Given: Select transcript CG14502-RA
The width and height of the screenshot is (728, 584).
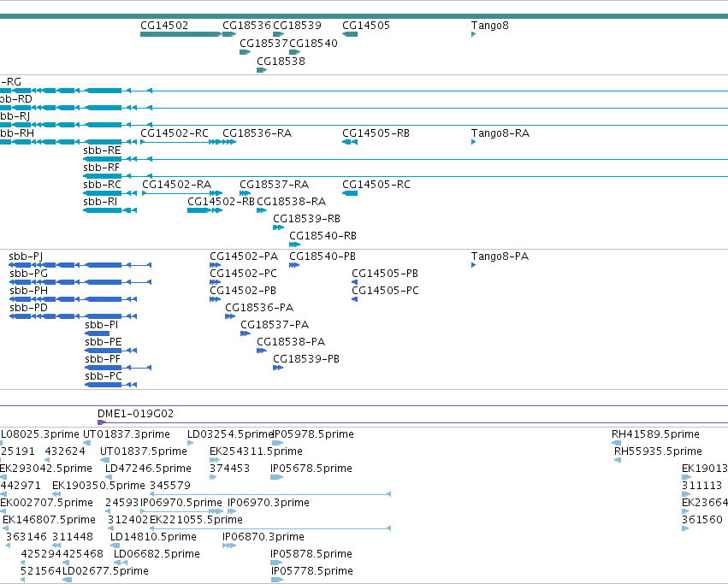Looking at the screenshot, I should pos(182,193).
